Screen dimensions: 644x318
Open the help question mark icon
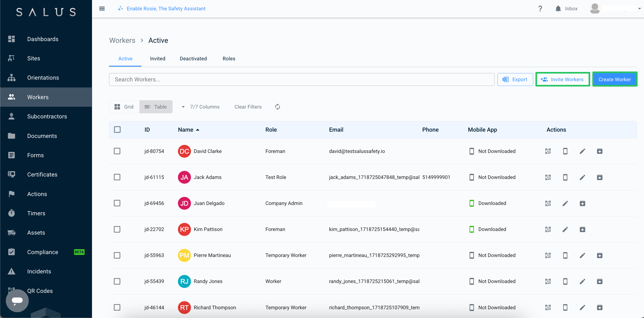(x=540, y=9)
